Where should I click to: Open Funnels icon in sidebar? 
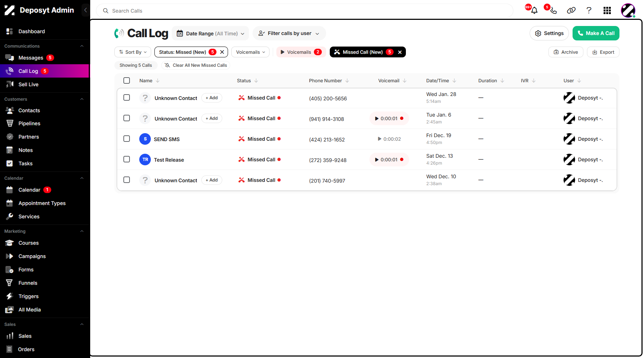[10, 283]
